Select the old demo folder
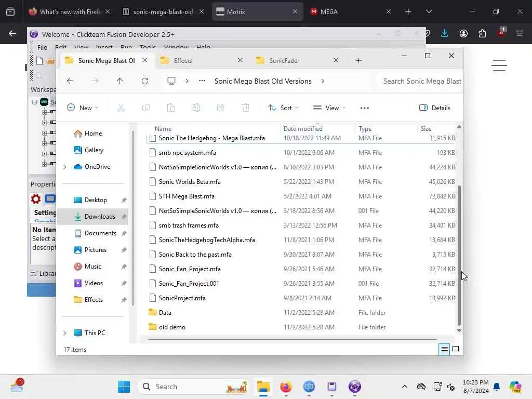Image resolution: width=532 pixels, height=399 pixels. [x=301, y=327]
